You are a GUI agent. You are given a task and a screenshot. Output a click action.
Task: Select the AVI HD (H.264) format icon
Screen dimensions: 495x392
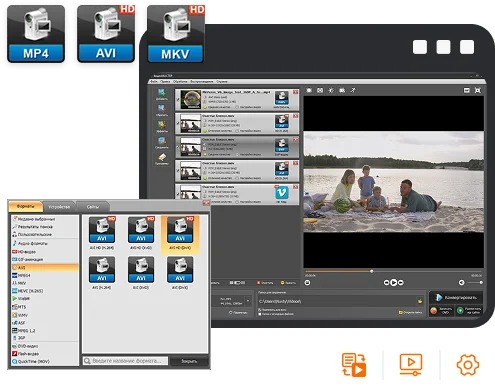tap(102, 230)
